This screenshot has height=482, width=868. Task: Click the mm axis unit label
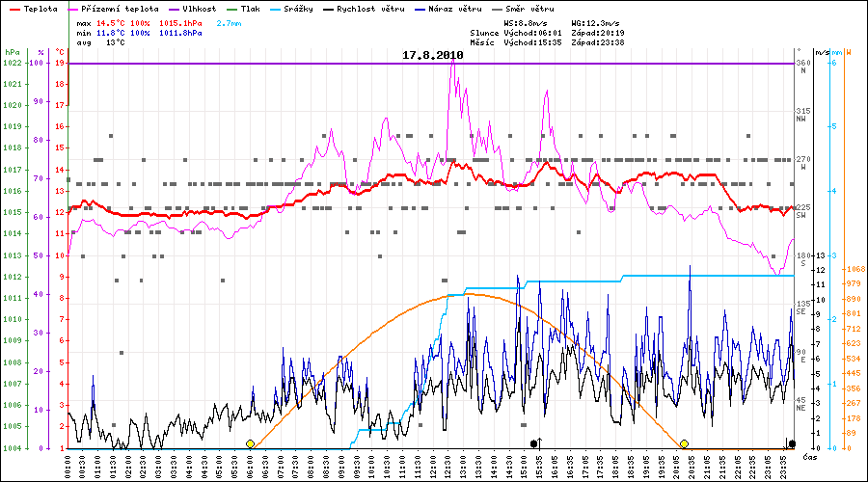[837, 53]
